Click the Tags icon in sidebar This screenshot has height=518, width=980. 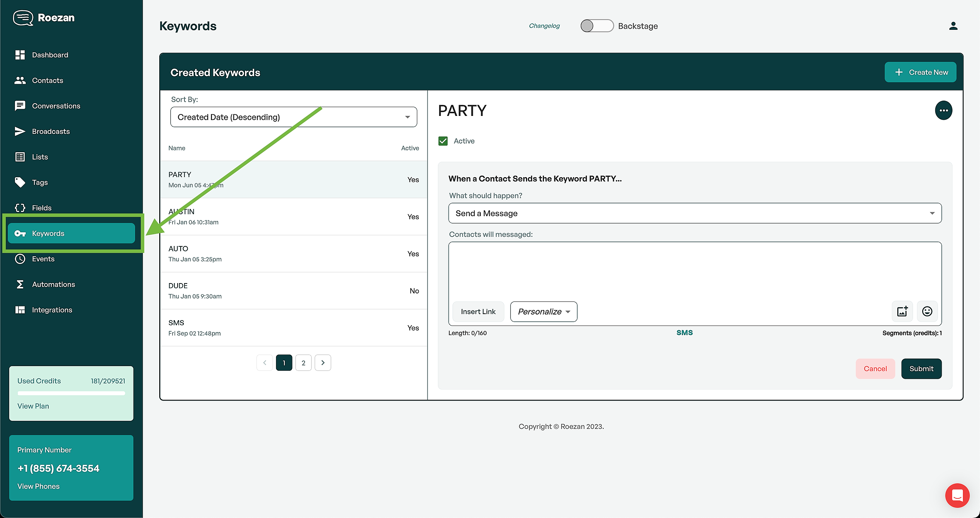click(20, 182)
